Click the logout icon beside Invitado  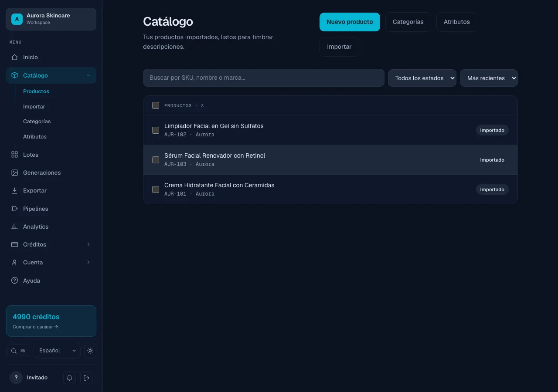tap(86, 378)
